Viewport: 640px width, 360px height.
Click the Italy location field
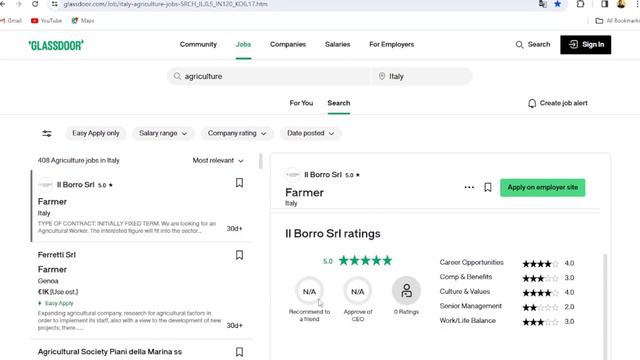(422, 76)
